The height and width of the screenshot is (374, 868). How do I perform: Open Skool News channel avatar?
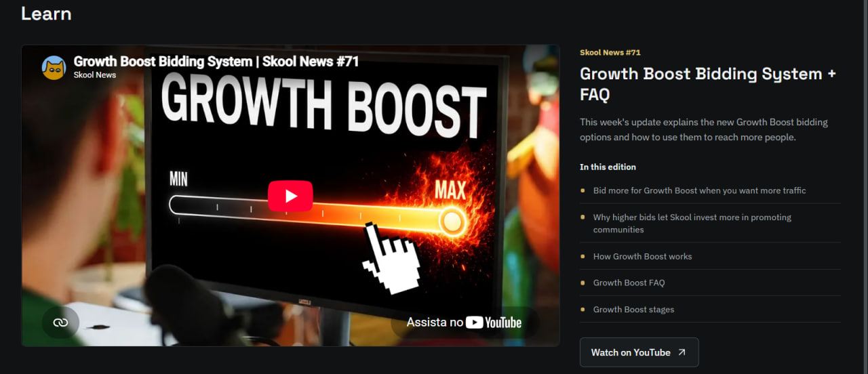coord(54,68)
